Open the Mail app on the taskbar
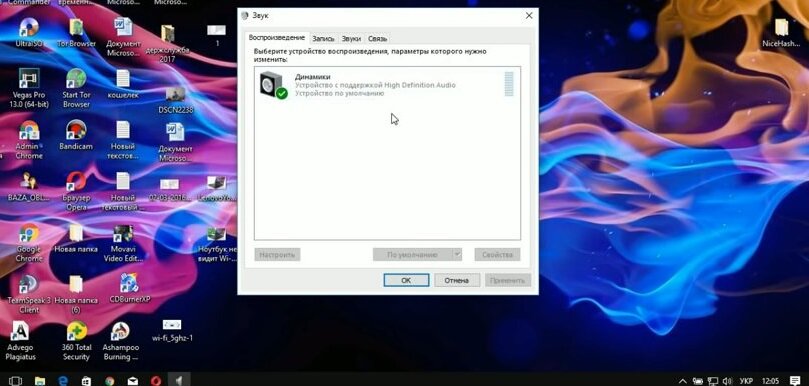809x386 pixels. tap(133, 380)
